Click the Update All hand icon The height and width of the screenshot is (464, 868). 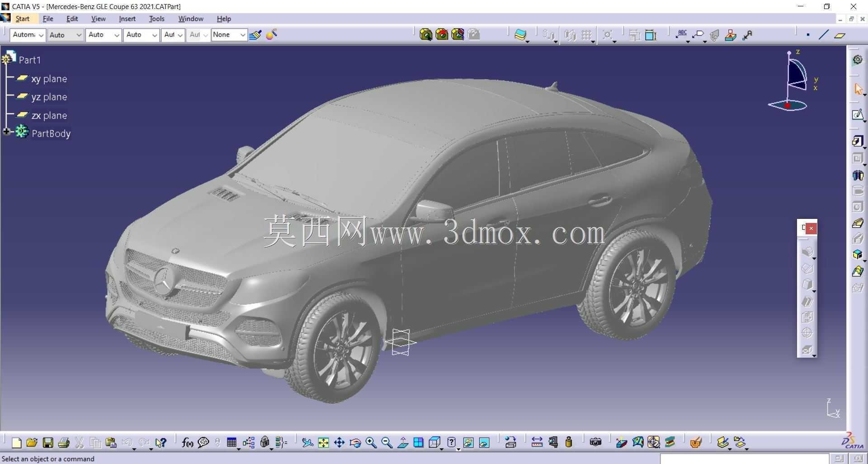point(696,442)
